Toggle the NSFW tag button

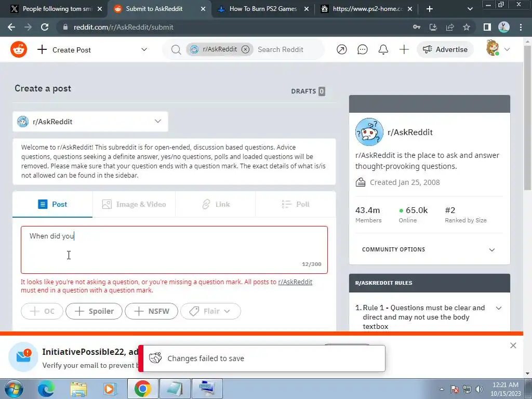[151, 311]
